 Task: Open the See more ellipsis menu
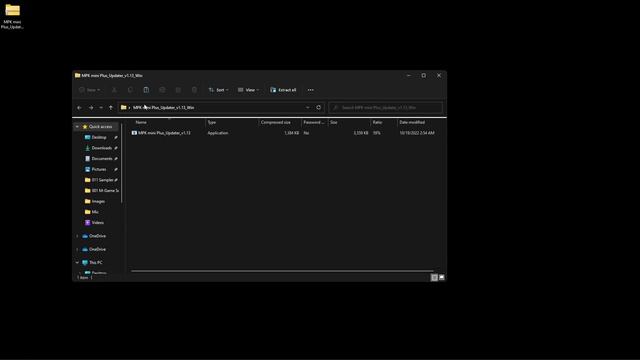[x=311, y=90]
